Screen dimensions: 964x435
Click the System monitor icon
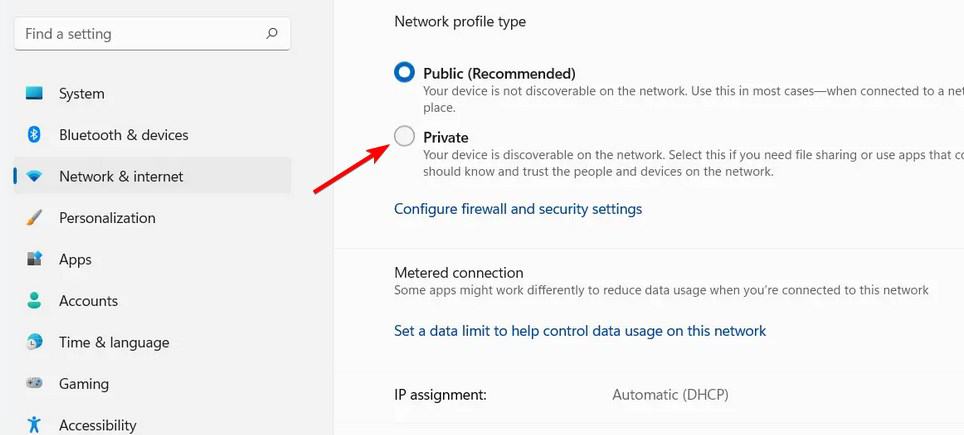tap(34, 93)
